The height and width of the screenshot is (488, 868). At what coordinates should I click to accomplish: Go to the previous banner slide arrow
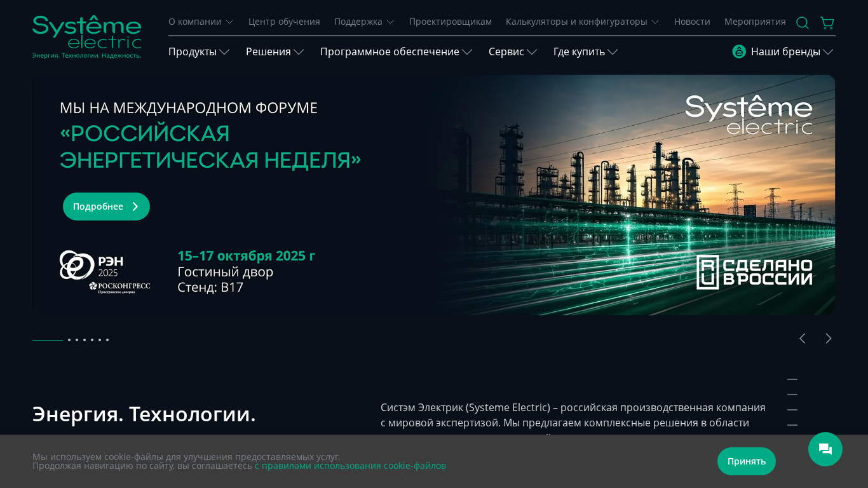point(803,339)
